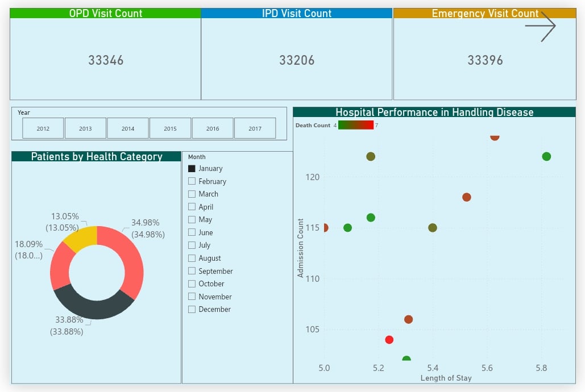Toggle the December checkbox
Viewport: 585px width, 392px height.
(x=192, y=310)
